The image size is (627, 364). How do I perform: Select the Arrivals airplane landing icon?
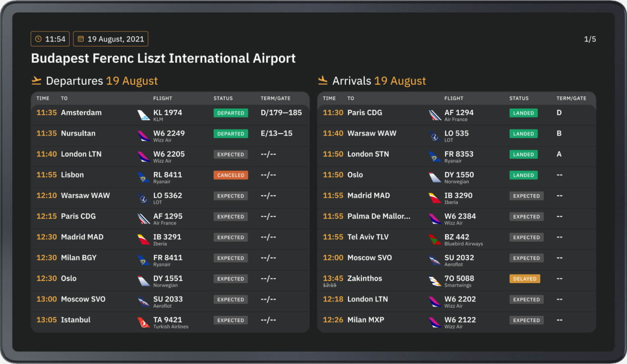(322, 80)
